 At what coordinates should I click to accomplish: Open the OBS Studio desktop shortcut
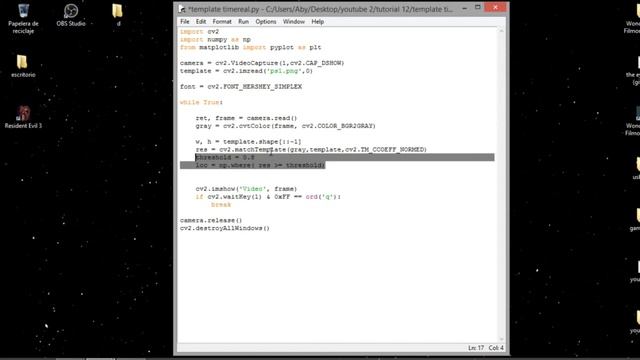tap(71, 16)
